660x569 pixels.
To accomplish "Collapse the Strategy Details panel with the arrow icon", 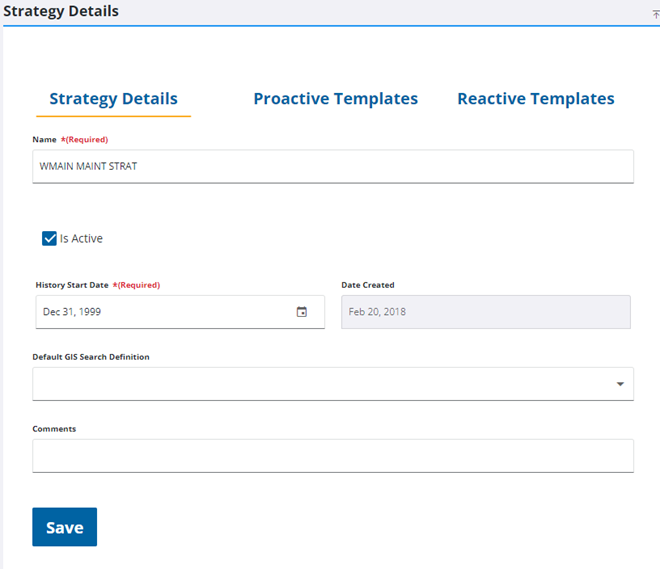I will click(x=655, y=14).
